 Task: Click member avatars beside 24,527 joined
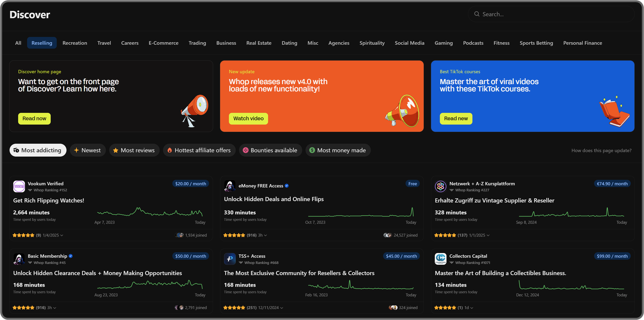click(x=388, y=235)
